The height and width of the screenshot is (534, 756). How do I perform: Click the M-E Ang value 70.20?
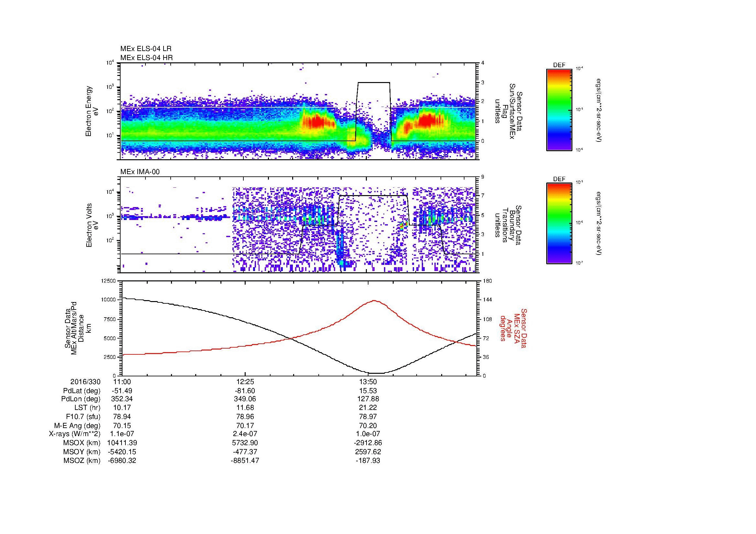368,426
